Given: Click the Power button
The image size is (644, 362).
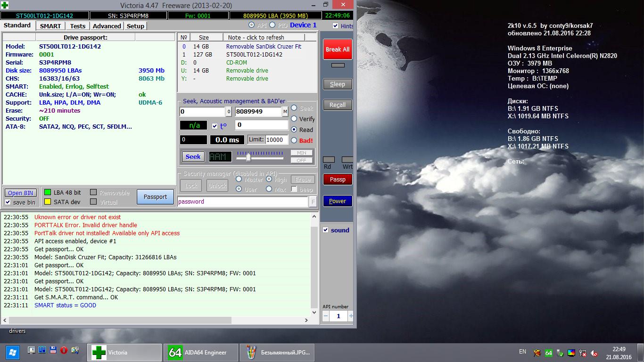Looking at the screenshot, I should 338,201.
